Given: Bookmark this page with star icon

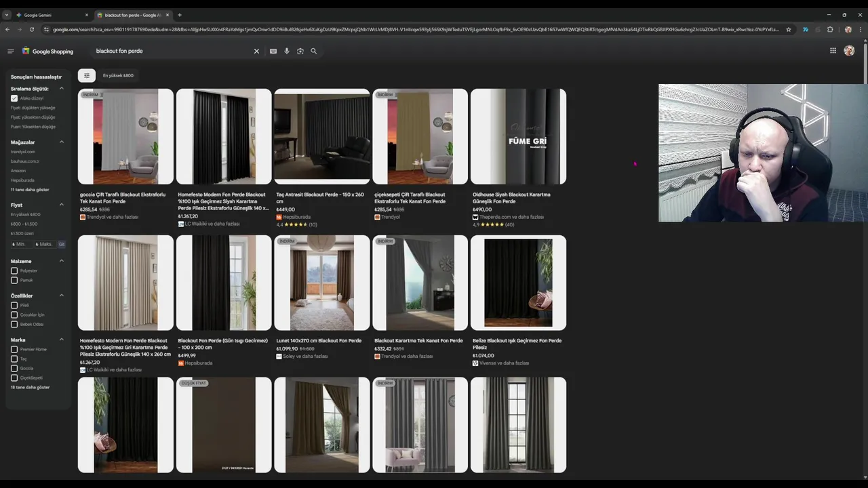Looking at the screenshot, I should [789, 29].
